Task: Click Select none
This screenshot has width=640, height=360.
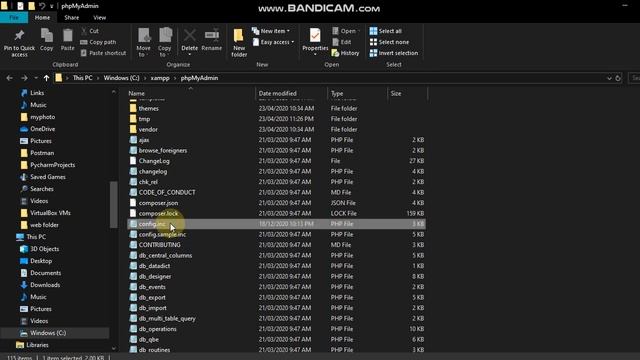Action: pos(389,42)
